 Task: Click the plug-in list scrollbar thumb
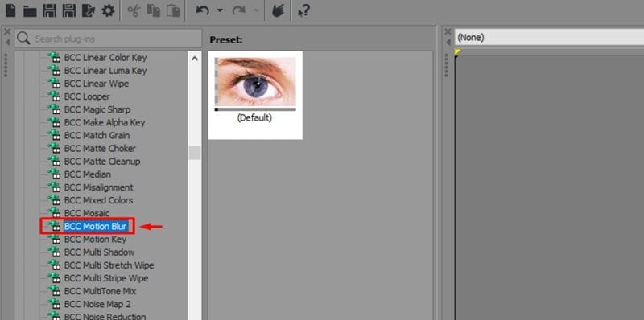(195, 153)
